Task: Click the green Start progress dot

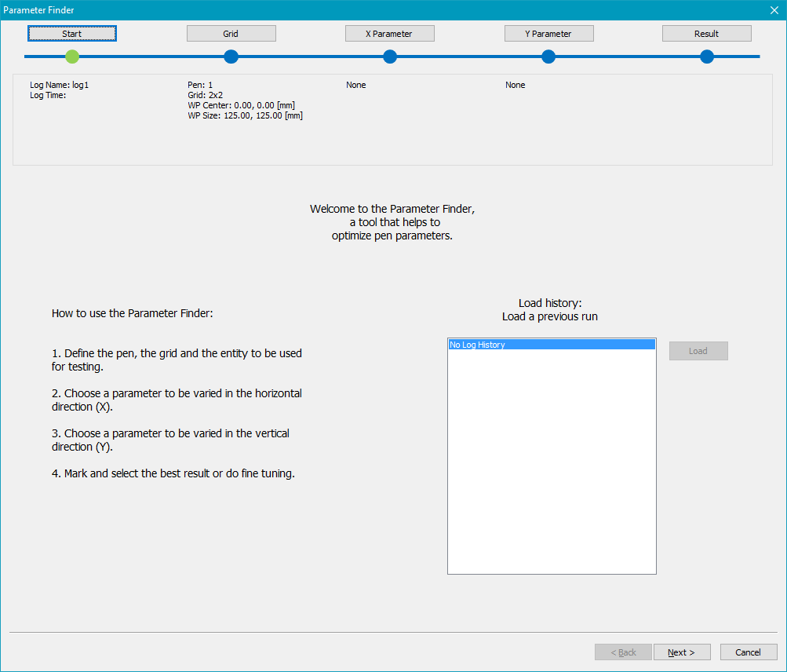Action: pos(72,57)
